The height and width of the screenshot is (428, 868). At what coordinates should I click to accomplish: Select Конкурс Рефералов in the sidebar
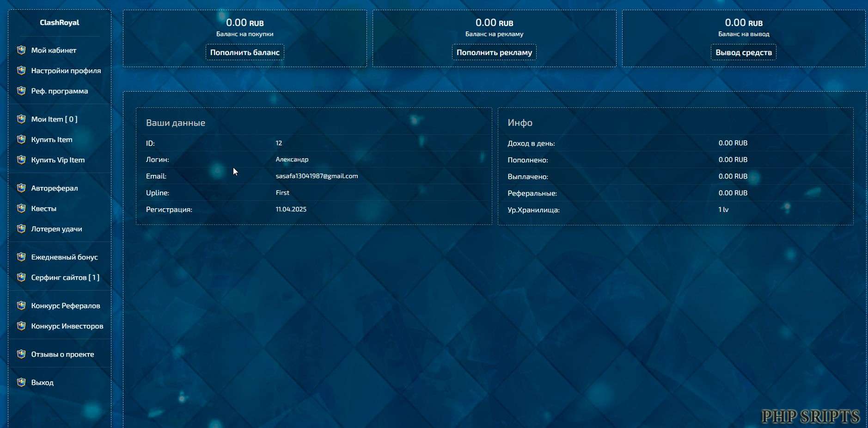click(x=65, y=305)
